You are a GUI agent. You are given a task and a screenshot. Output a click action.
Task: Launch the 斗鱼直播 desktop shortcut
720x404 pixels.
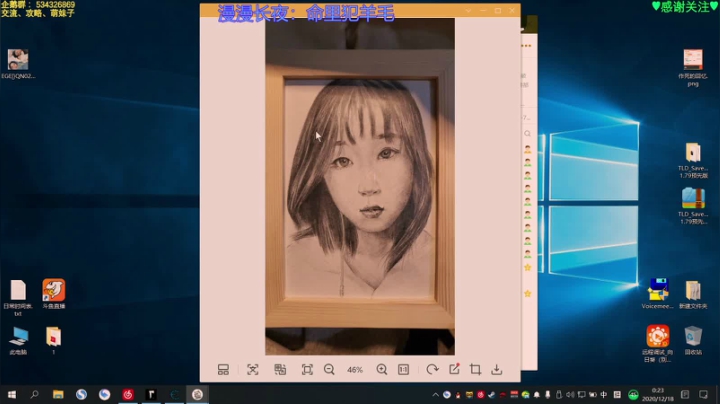tap(54, 294)
